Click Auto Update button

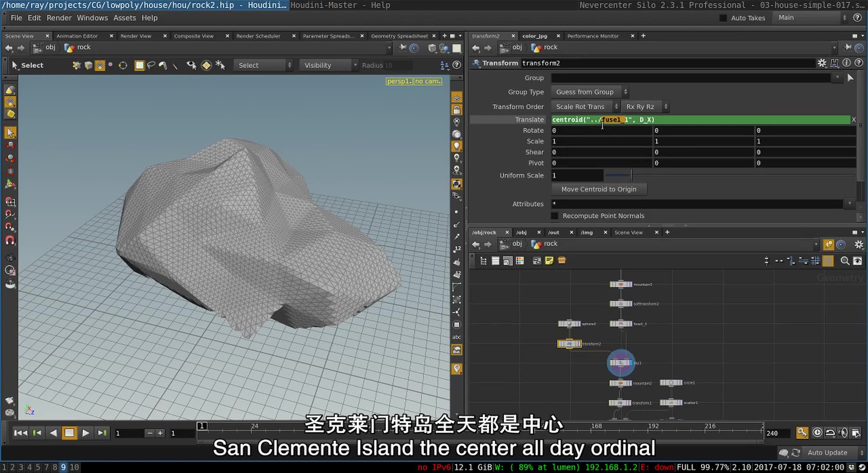(827, 452)
